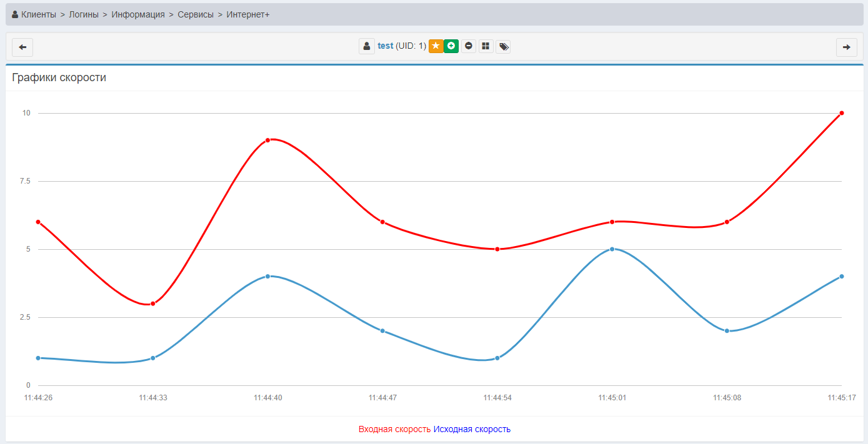
Task: Click the minus circle icon
Action: click(x=469, y=46)
